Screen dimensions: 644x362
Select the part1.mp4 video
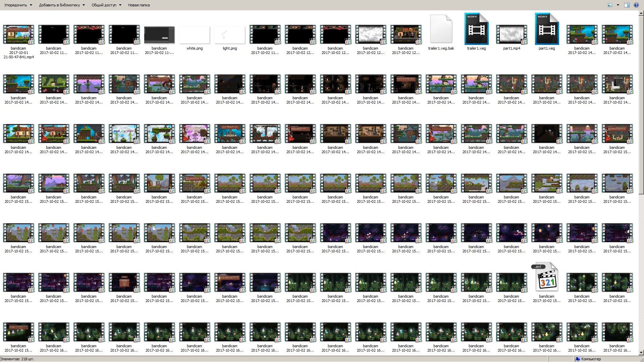[512, 38]
